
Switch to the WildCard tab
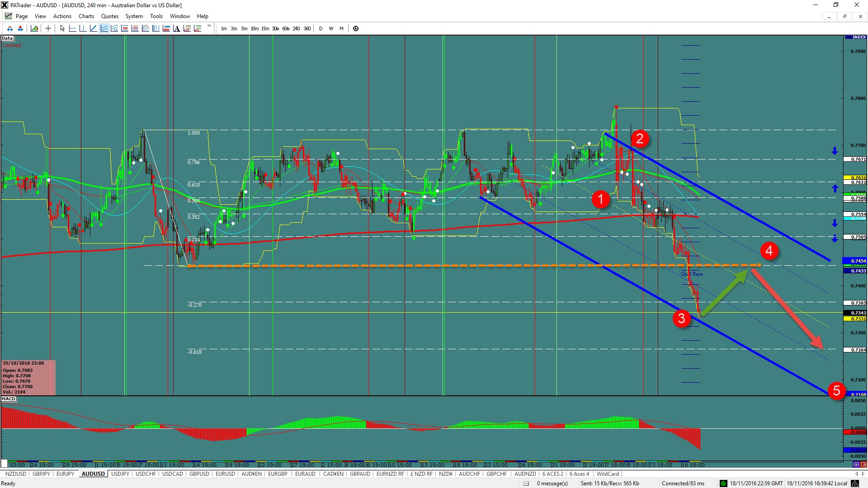(x=608, y=474)
